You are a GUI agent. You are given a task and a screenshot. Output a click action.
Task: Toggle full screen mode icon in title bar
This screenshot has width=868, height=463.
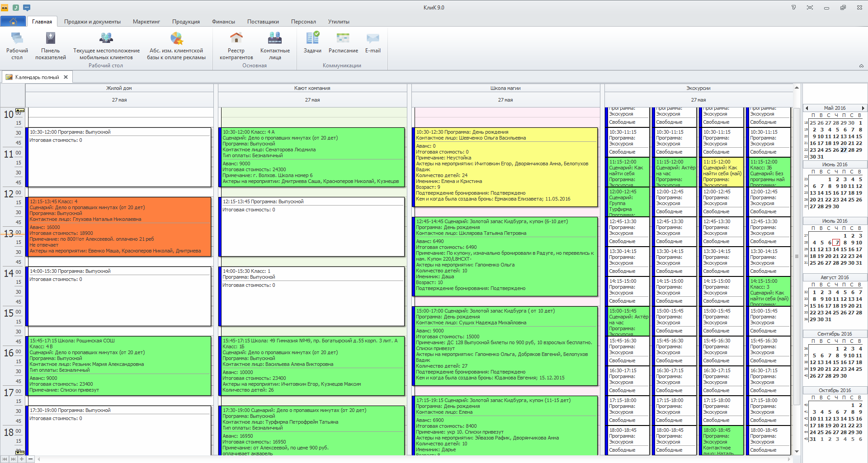pyautogui.click(x=810, y=7)
